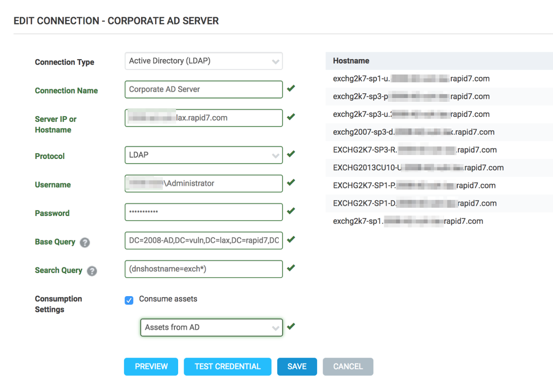
Task: Click the checkmark next to Search Query field
Action: (x=291, y=267)
